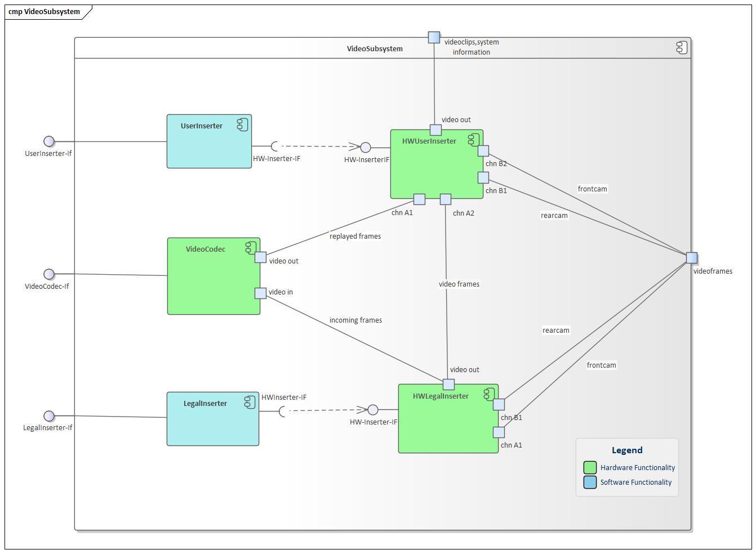
Task: Click the rearcam label near HWLegalInserter
Action: (556, 330)
